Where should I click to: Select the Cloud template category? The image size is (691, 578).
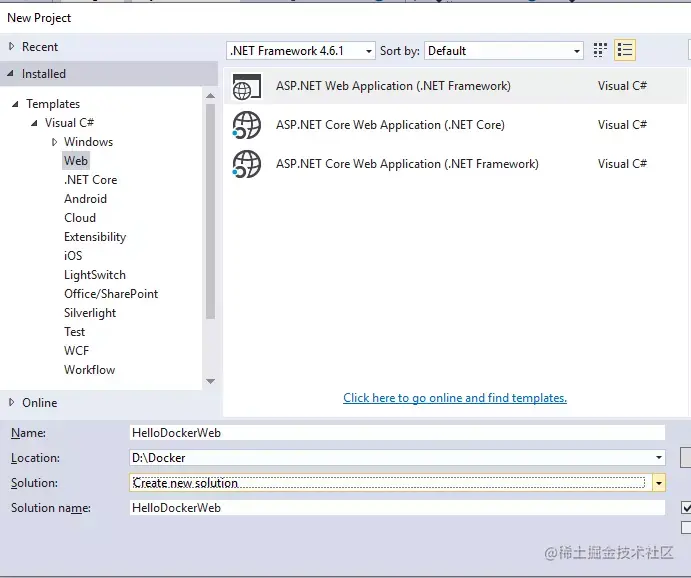click(x=80, y=218)
